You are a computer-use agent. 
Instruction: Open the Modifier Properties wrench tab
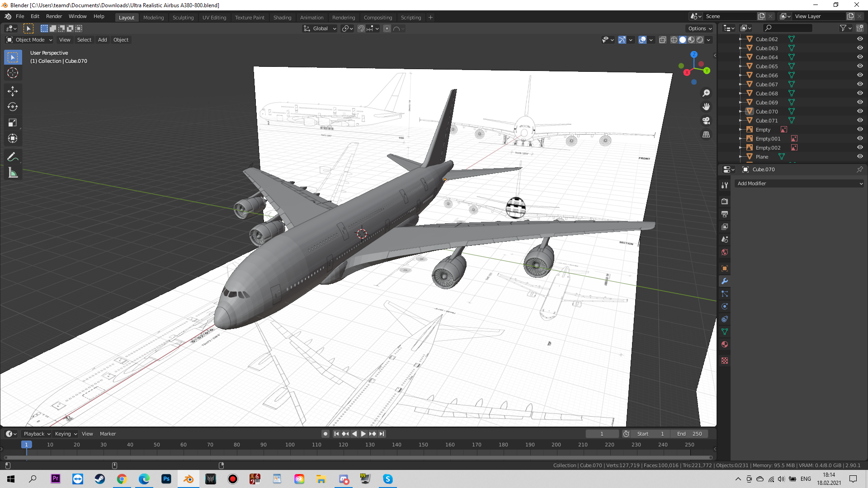point(725,281)
